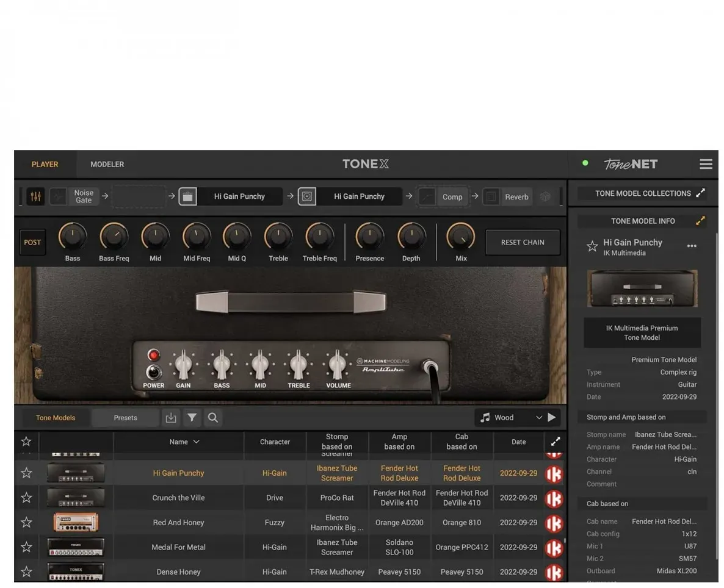The height and width of the screenshot is (588, 724).
Task: Open the EQ mixer sliders icon
Action: pos(35,196)
